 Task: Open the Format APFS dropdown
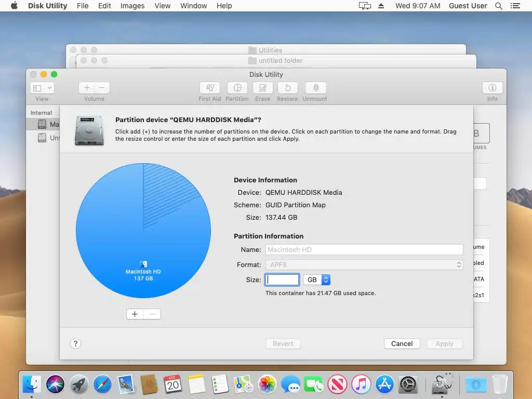coord(364,264)
